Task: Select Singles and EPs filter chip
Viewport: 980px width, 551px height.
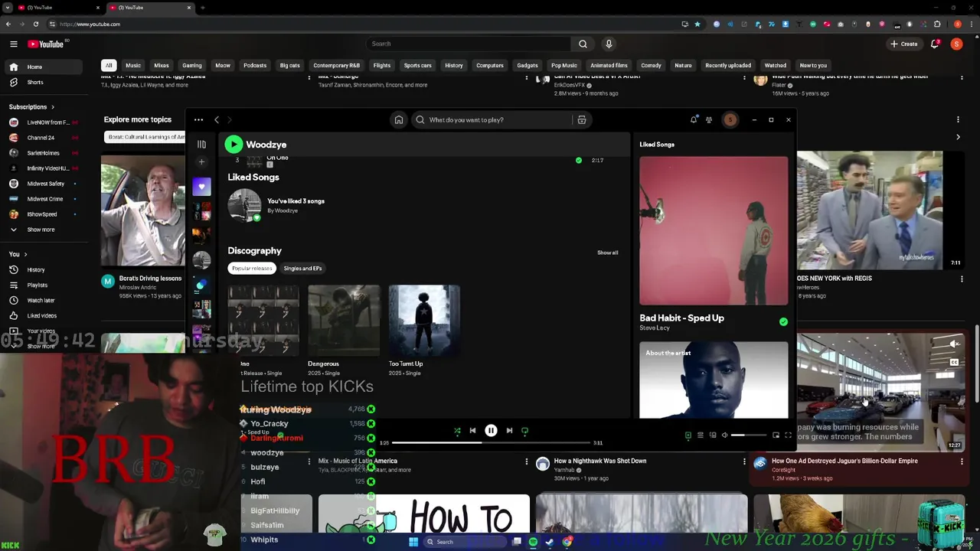Action: (x=302, y=269)
